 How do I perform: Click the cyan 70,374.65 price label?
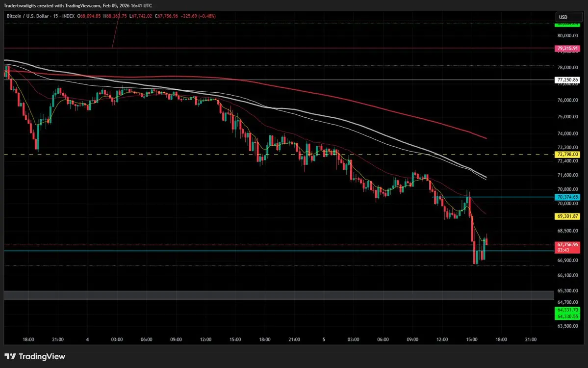coord(567,197)
